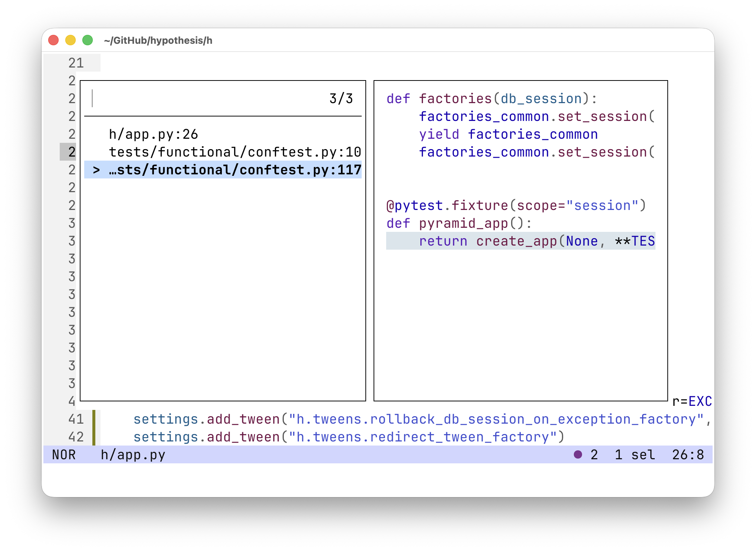The height and width of the screenshot is (552, 756).
Task: Click the "3/3" match counter in picker
Action: [341, 98]
